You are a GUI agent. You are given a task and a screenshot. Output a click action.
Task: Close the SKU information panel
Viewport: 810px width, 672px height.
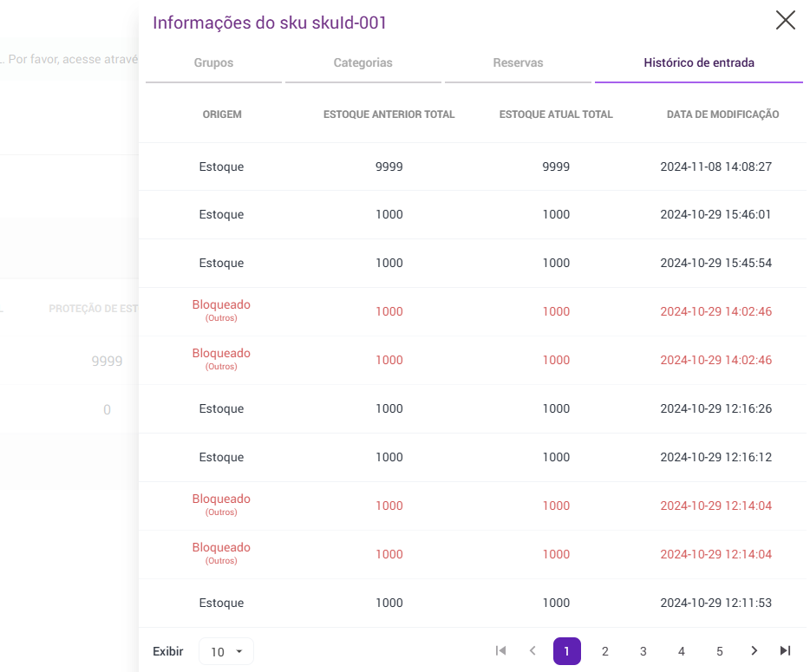point(785,21)
